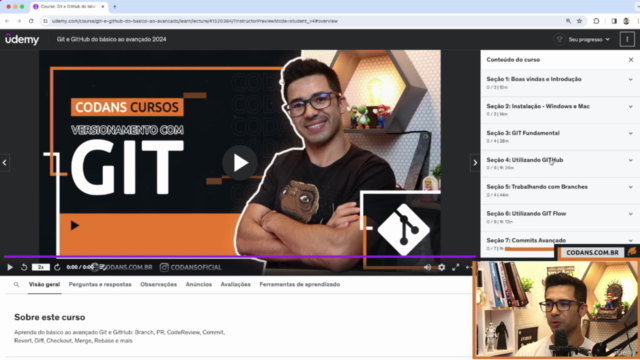Go to previous lecture arrow
This screenshot has width=640, height=360.
4,163
